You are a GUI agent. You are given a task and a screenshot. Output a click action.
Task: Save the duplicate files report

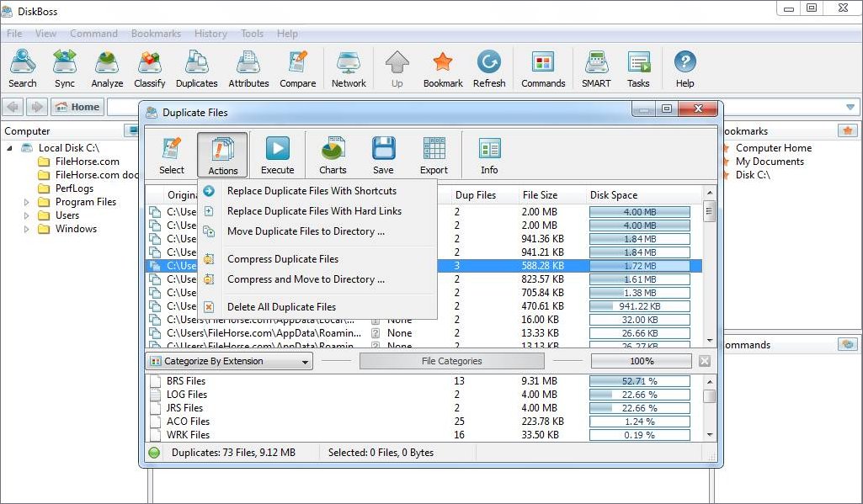383,156
